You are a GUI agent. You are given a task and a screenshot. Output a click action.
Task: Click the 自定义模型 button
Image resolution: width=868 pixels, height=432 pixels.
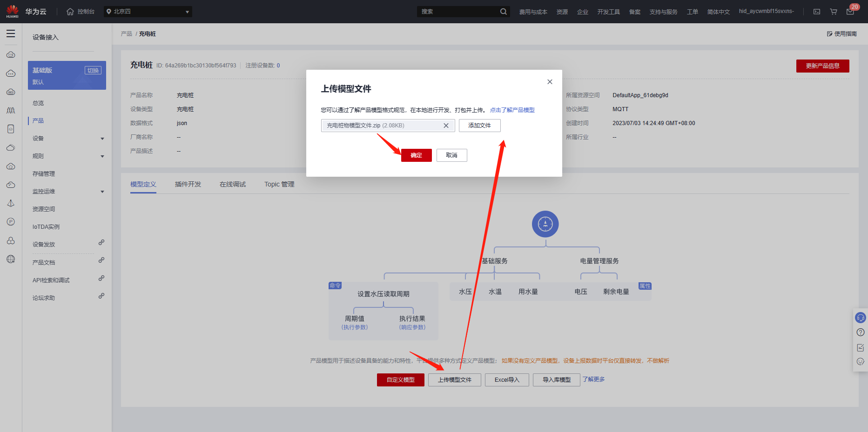tap(401, 380)
